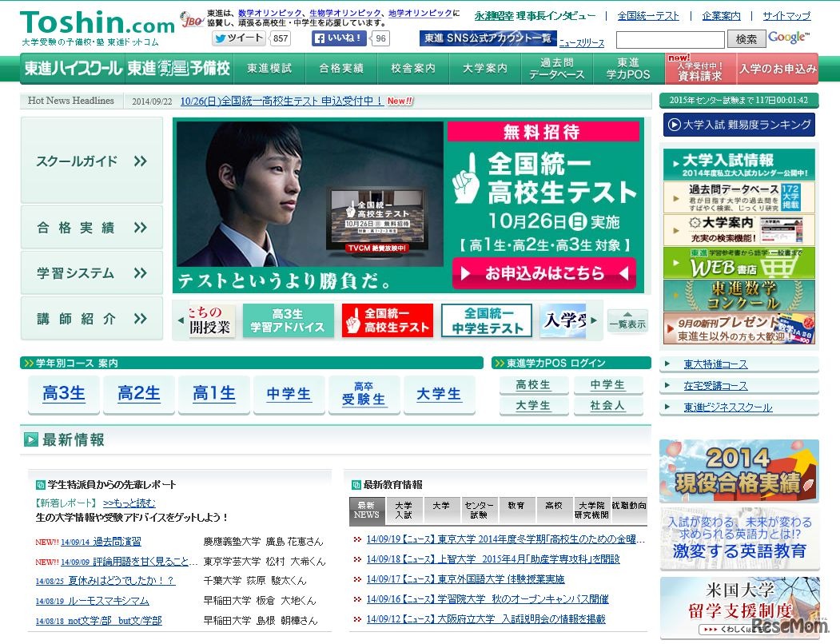Click the main 全国統一高校生テスト banner image
The image size is (840, 644).
coord(408,205)
